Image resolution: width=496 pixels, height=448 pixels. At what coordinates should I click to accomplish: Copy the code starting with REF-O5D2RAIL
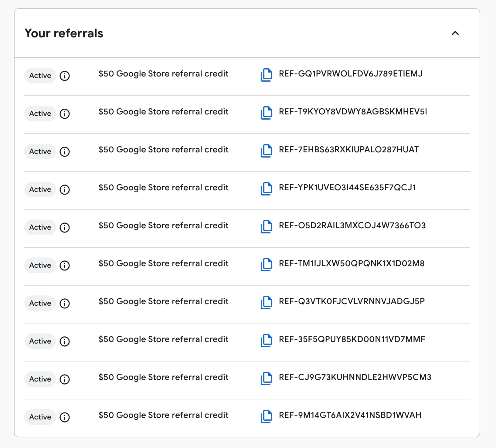coord(266,227)
